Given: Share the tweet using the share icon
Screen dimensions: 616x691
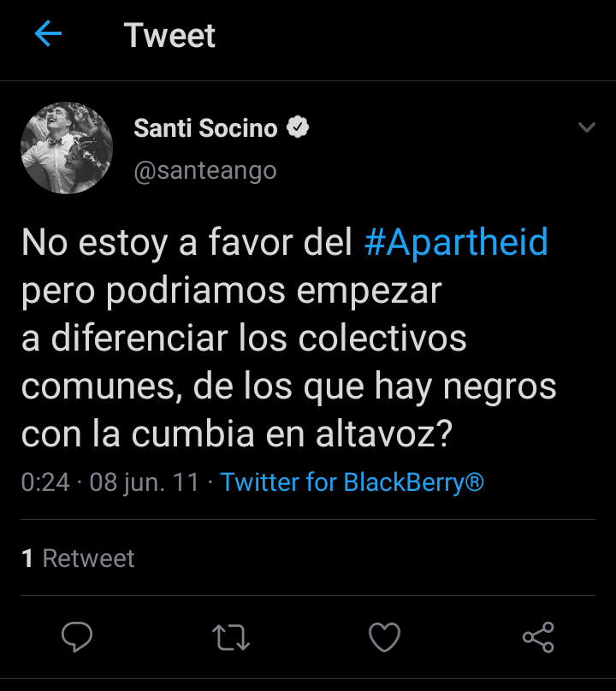Looking at the screenshot, I should [538, 637].
